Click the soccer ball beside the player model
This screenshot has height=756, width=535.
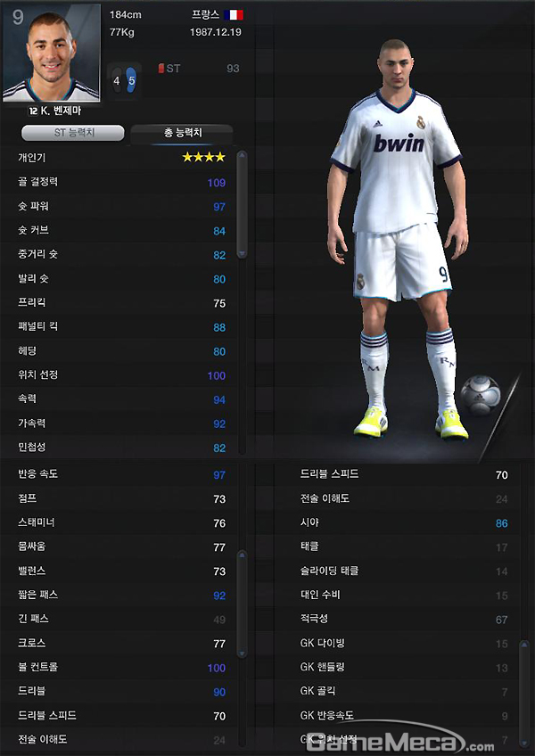click(480, 395)
